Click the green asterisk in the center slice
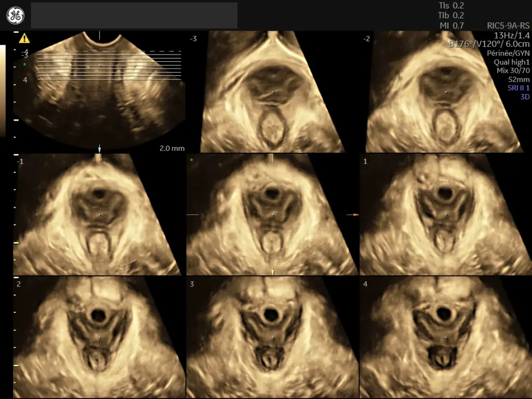 point(192,160)
